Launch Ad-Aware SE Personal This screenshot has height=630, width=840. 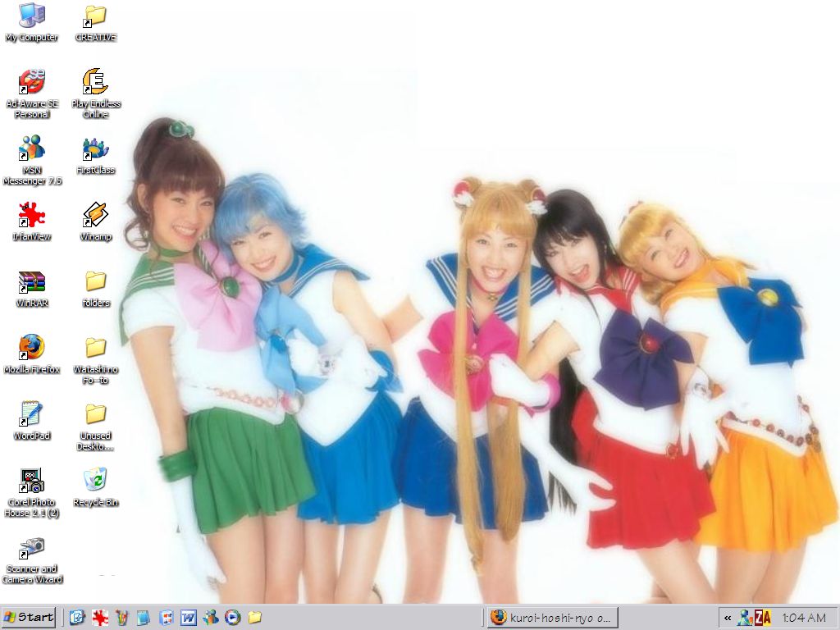pyautogui.click(x=31, y=84)
